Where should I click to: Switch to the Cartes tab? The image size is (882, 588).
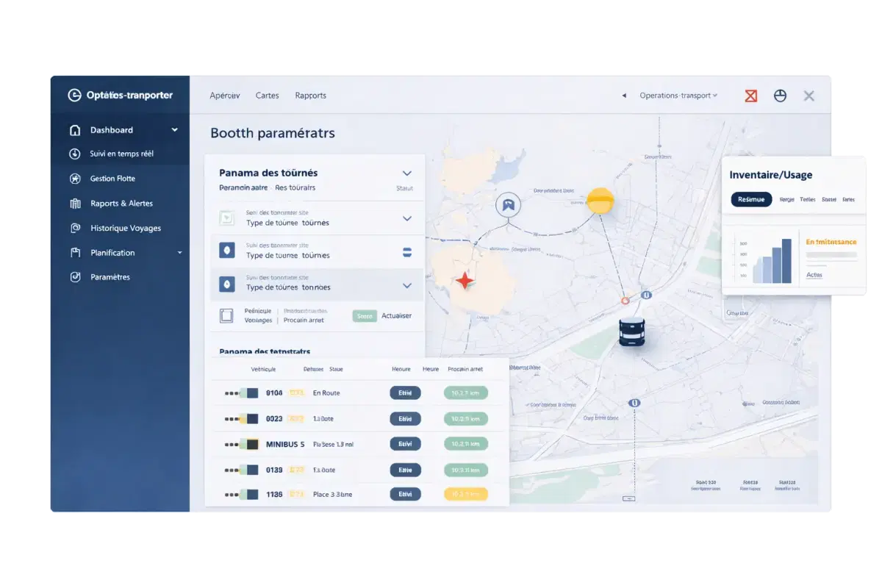click(267, 96)
